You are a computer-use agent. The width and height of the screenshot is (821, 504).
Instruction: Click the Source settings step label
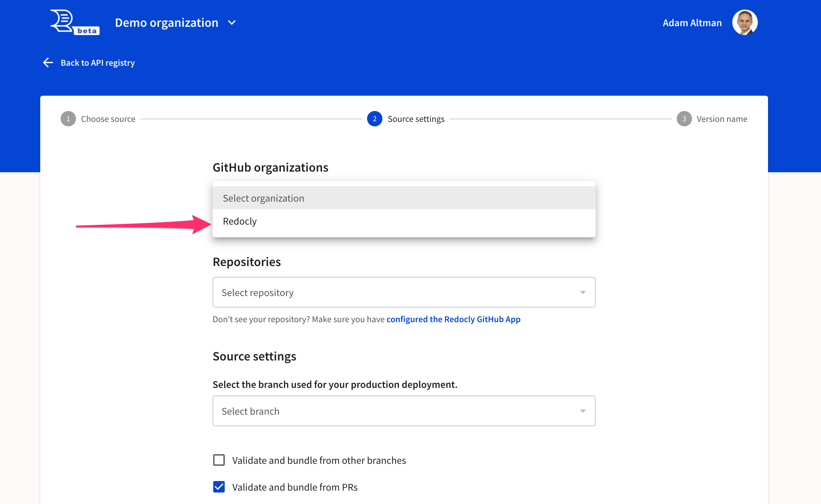416,119
